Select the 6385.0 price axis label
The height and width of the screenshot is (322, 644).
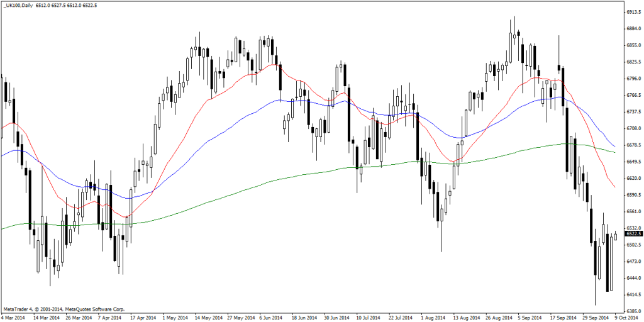click(x=633, y=311)
